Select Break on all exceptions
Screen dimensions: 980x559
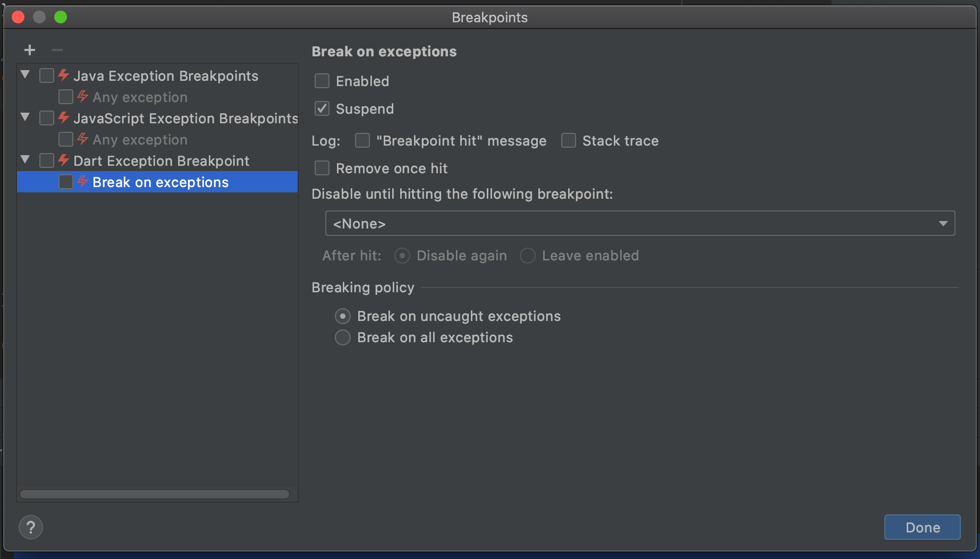[343, 337]
